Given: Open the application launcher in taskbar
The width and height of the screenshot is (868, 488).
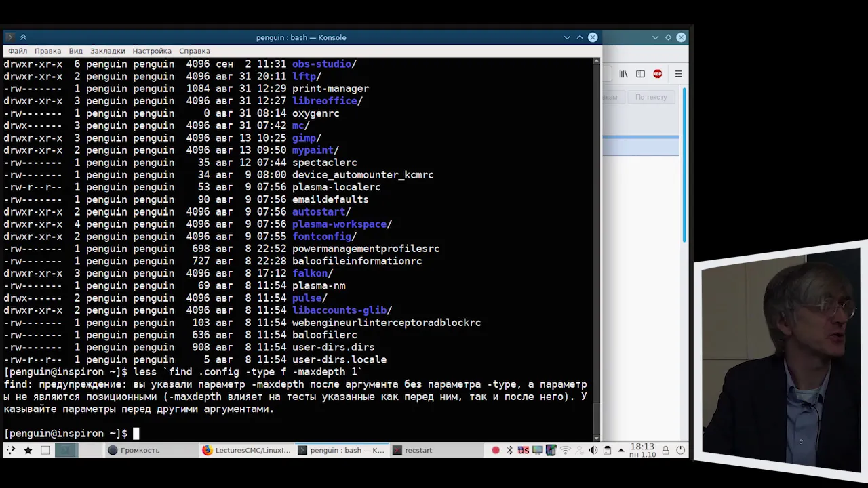Looking at the screenshot, I should tap(11, 450).
